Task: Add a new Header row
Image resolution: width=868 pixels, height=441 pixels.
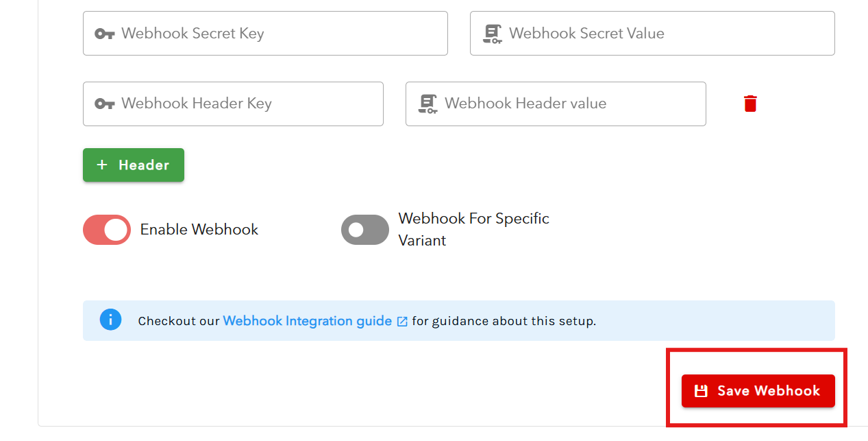Action: coord(134,165)
